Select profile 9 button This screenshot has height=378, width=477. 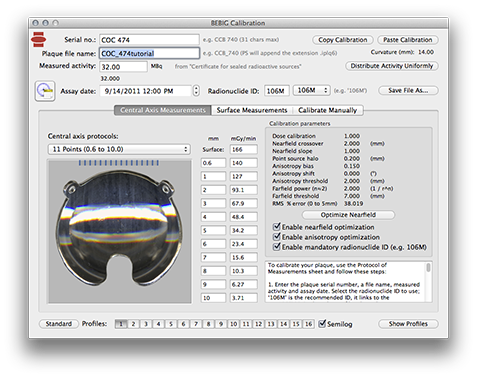coord(221,324)
